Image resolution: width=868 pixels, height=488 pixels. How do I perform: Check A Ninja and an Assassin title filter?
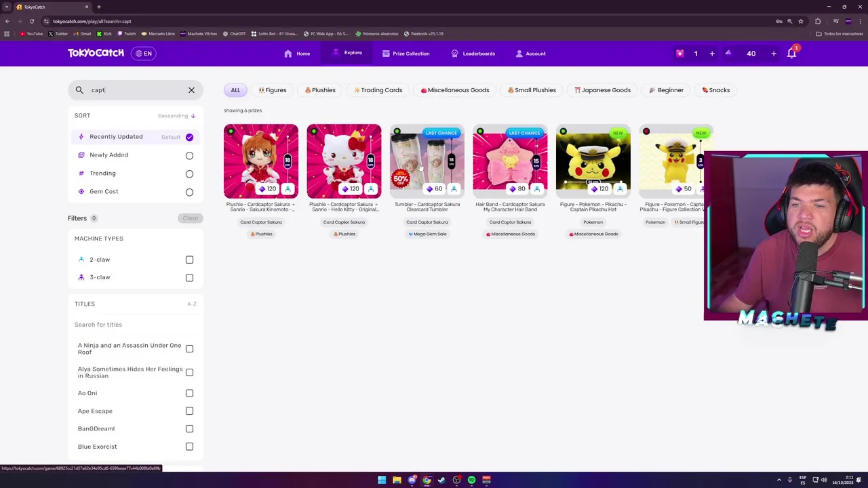[x=189, y=348]
